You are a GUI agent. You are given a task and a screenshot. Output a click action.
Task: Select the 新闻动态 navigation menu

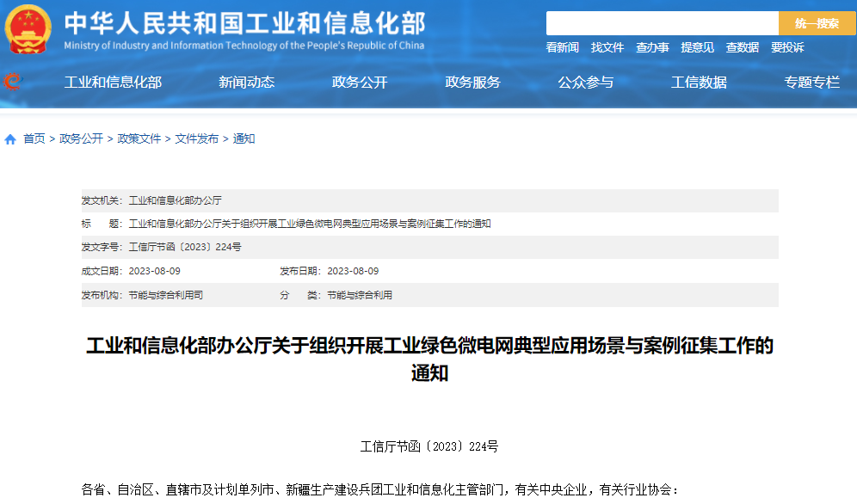(245, 82)
